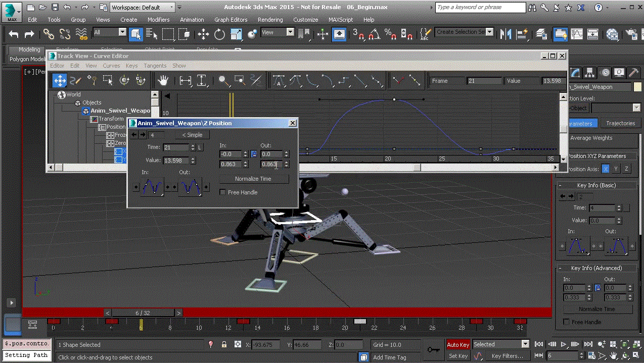The image size is (644, 363).
Task: Click the Select and Rotate tool
Action: pyautogui.click(x=219, y=34)
